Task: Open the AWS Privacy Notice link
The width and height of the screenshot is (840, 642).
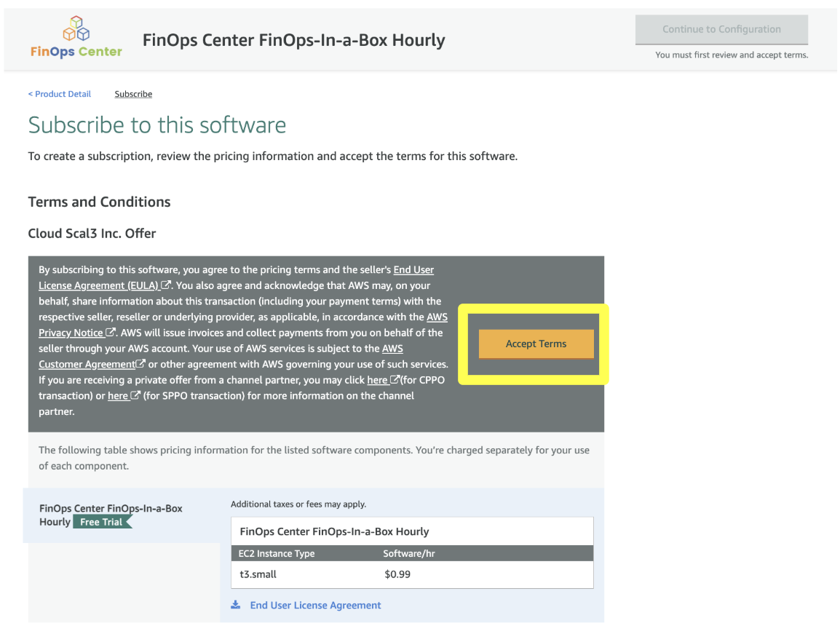Action: click(71, 333)
